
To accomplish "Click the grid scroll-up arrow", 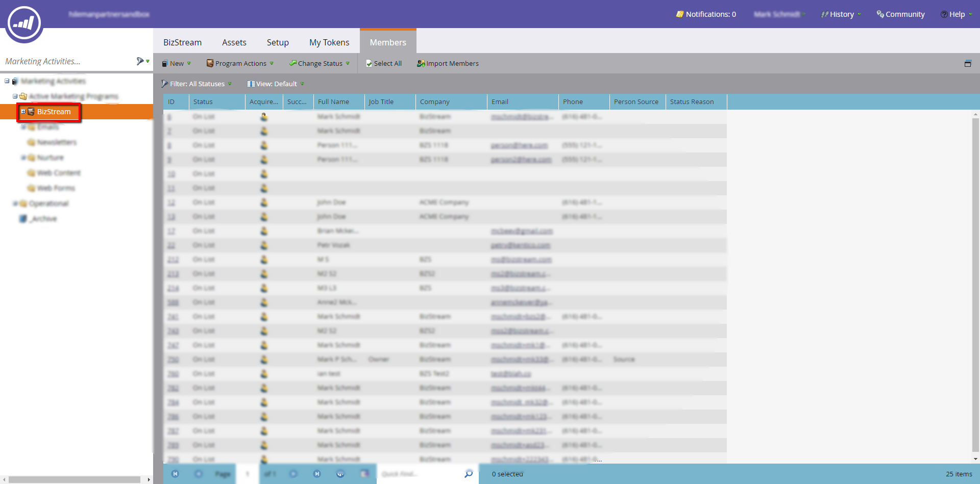I will (975, 114).
